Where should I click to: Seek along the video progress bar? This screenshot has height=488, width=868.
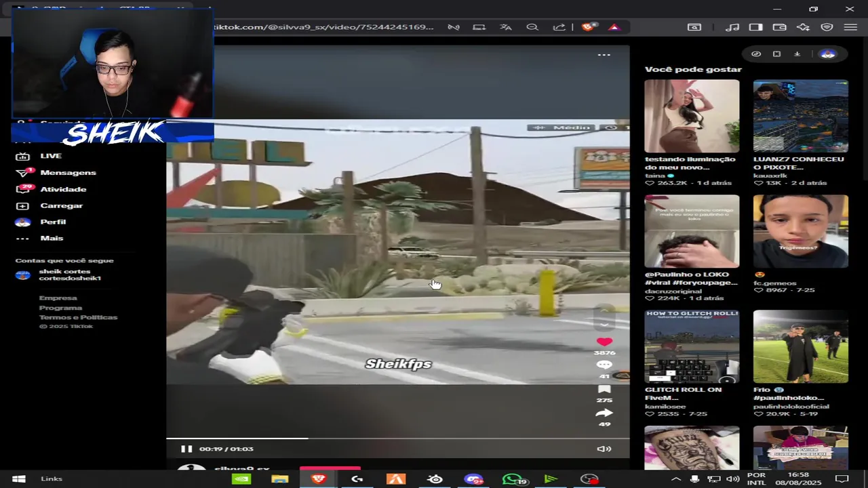[x=398, y=439]
